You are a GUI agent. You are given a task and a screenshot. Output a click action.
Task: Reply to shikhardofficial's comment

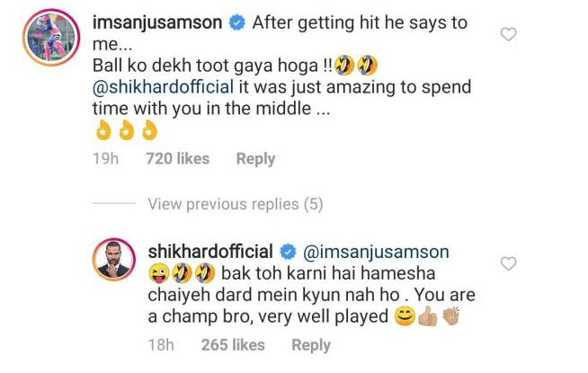click(x=311, y=345)
